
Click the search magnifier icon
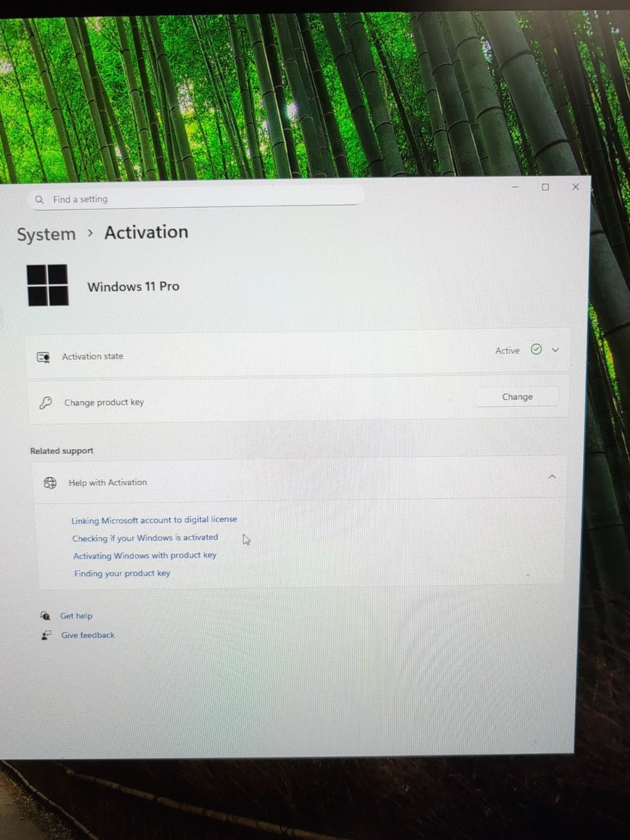click(x=39, y=199)
